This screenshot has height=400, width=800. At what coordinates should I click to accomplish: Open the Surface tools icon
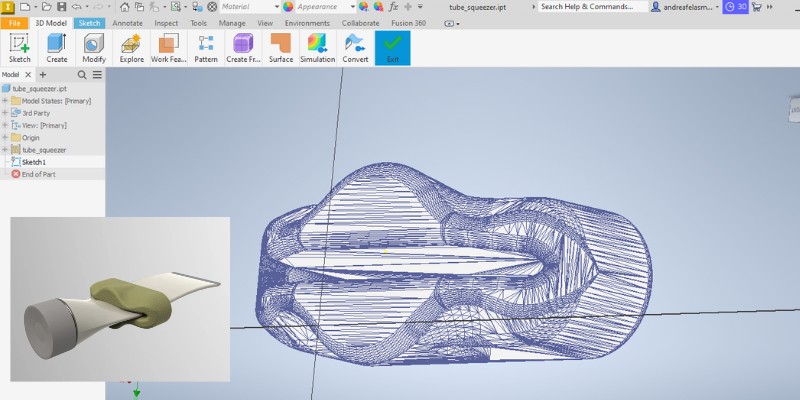click(x=281, y=43)
